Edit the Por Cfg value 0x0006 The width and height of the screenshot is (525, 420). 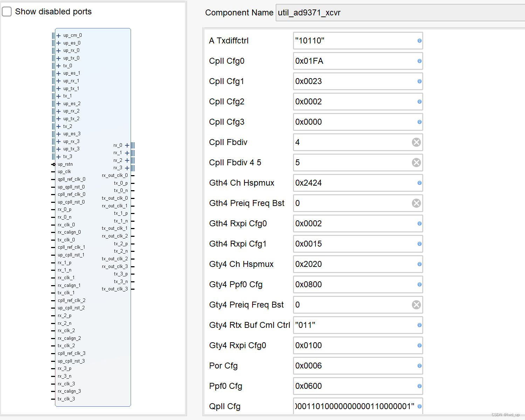358,366
